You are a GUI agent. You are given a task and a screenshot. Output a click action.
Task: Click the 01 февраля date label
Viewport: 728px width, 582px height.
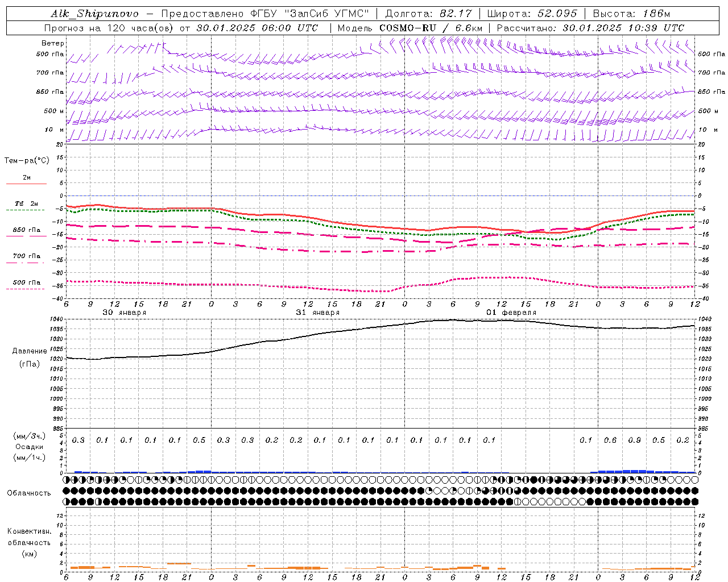click(511, 313)
